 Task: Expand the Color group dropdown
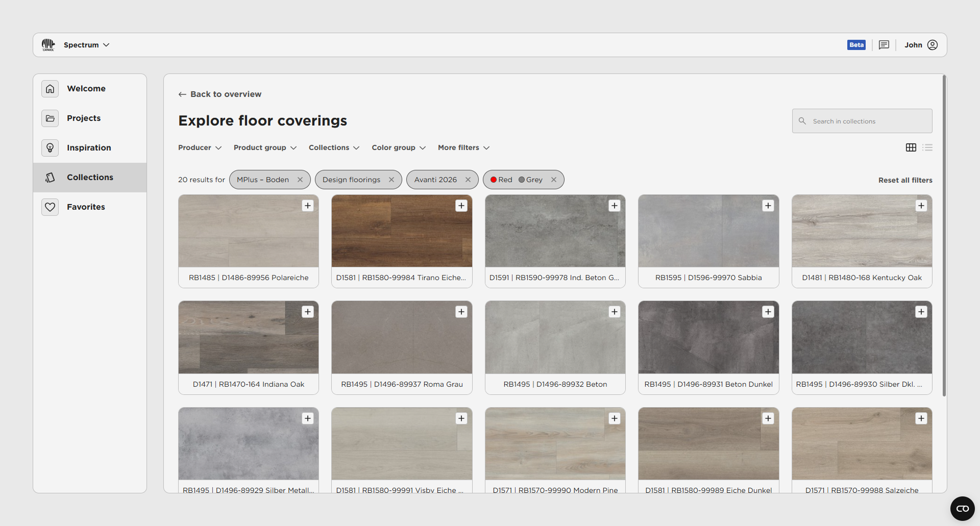[x=398, y=147]
